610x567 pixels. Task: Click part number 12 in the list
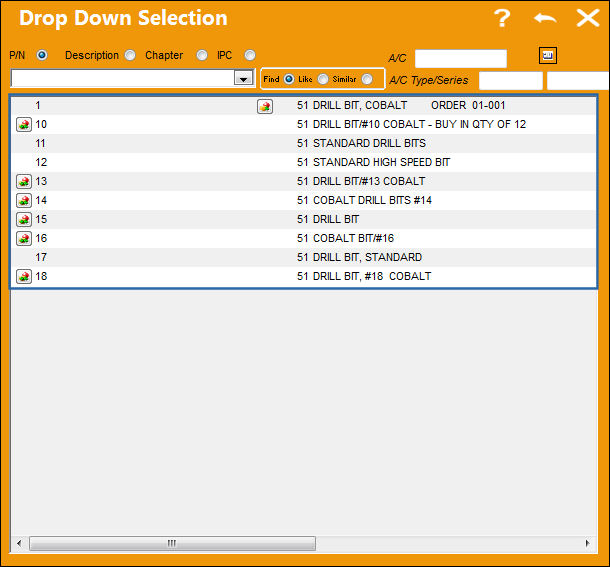click(x=41, y=162)
